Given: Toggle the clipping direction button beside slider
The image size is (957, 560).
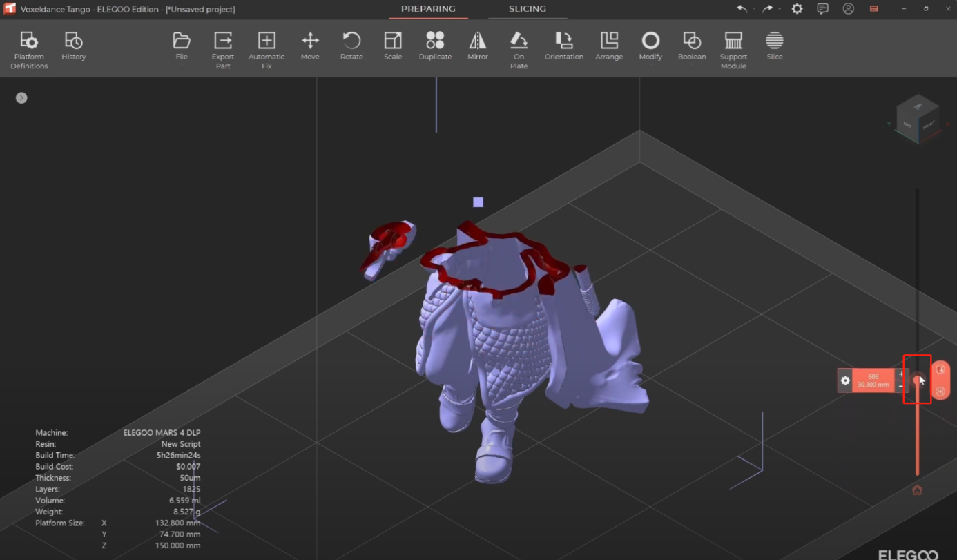Looking at the screenshot, I should (x=940, y=369).
